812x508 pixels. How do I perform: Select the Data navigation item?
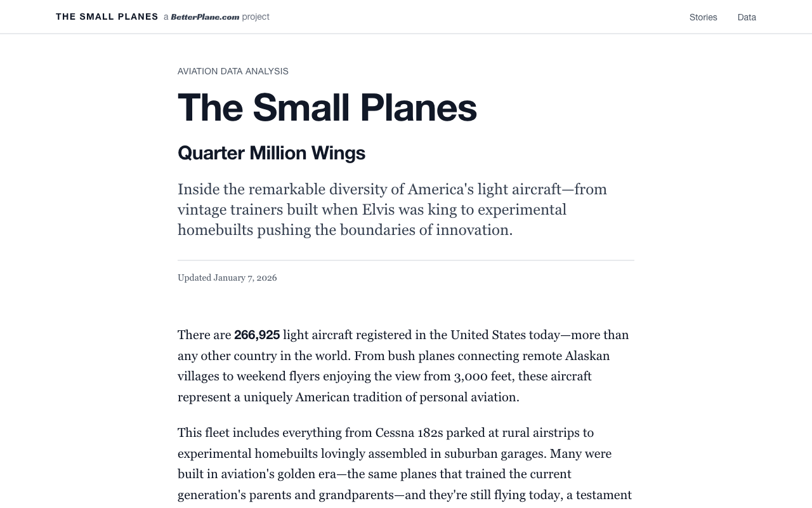coord(747,17)
